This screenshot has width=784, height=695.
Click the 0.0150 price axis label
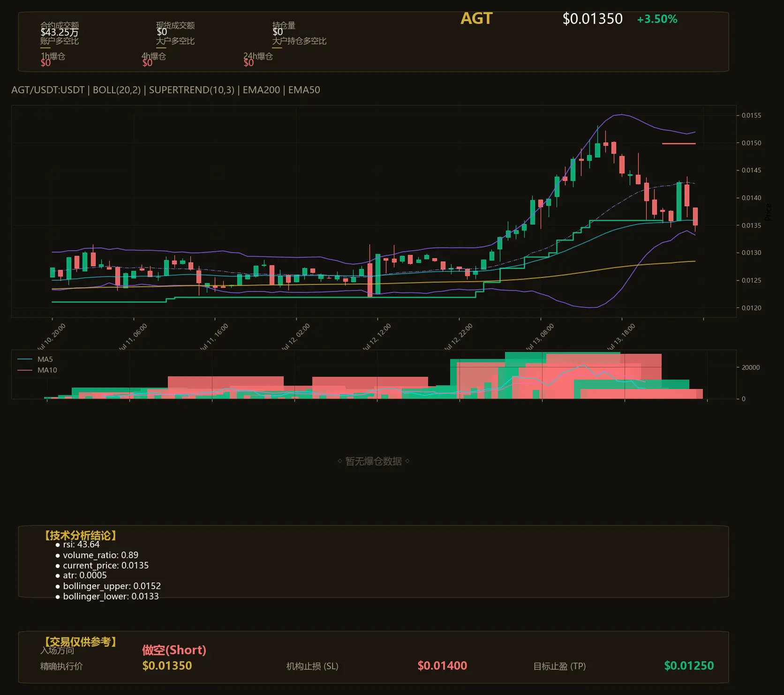751,143
